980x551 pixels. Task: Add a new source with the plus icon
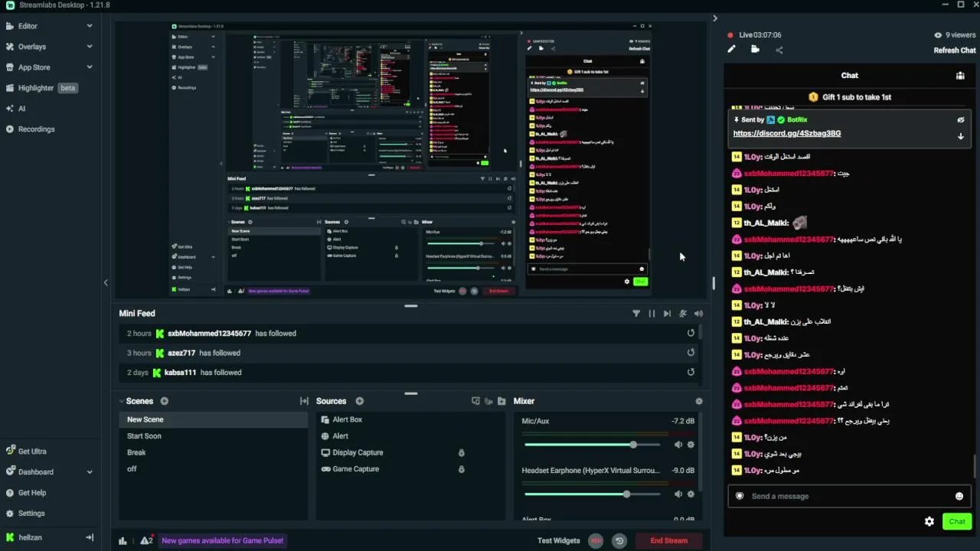click(359, 401)
